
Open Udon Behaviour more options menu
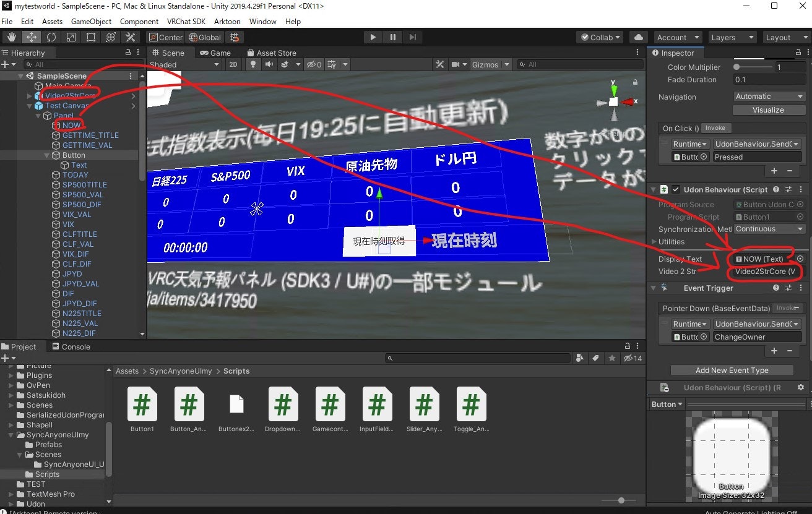(x=800, y=190)
